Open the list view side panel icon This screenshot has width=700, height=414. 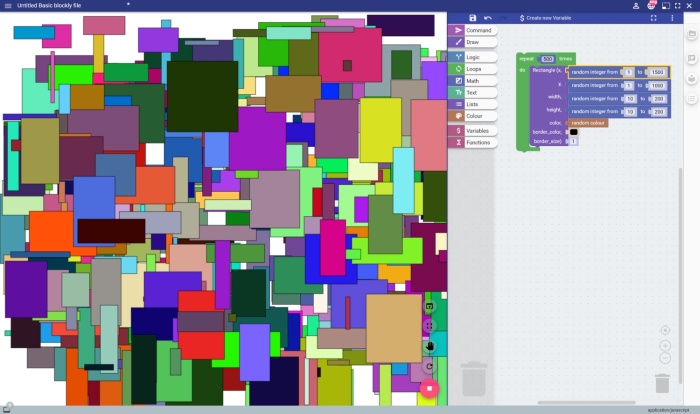click(692, 99)
